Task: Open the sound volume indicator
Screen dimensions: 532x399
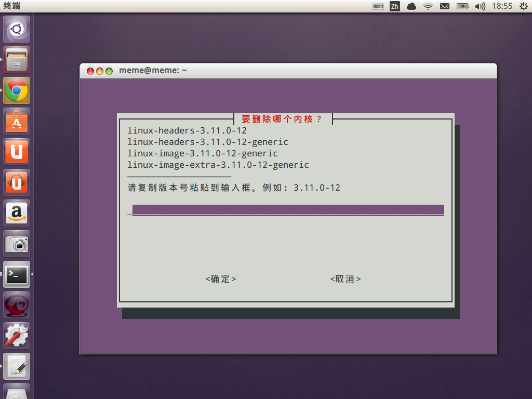Action: (480, 6)
